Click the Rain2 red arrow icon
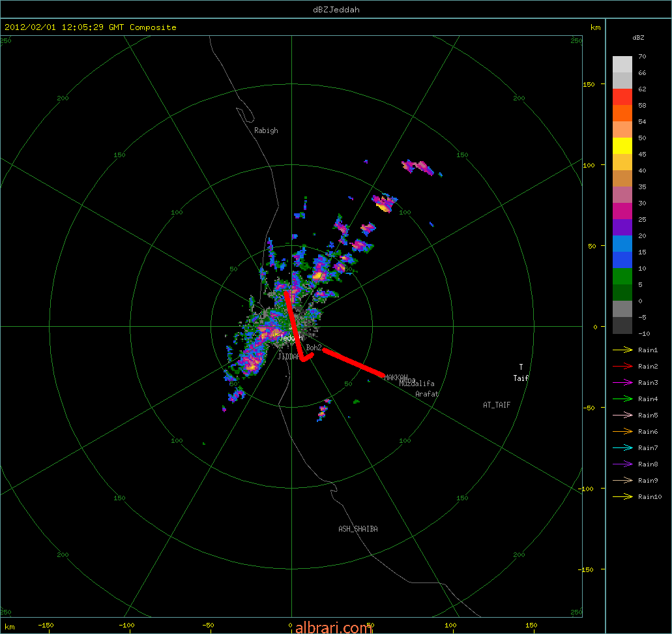The image size is (672, 634). pos(622,367)
